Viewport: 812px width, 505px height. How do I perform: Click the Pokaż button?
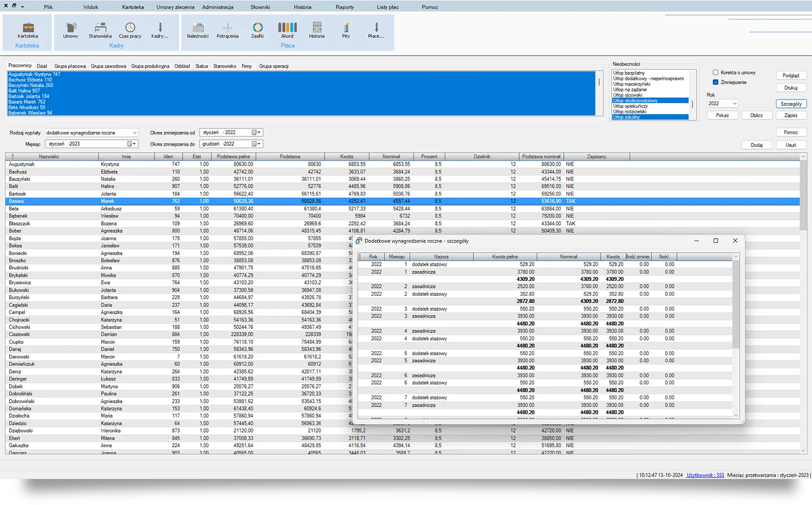point(722,115)
